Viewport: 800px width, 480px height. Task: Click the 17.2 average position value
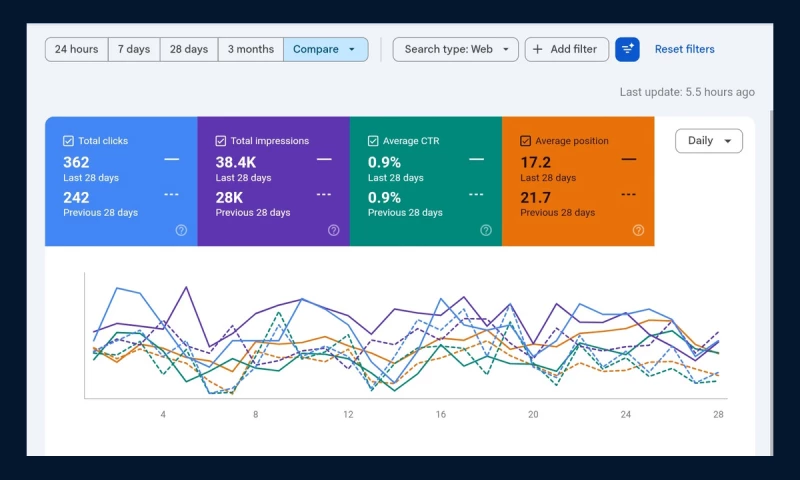[x=536, y=162]
